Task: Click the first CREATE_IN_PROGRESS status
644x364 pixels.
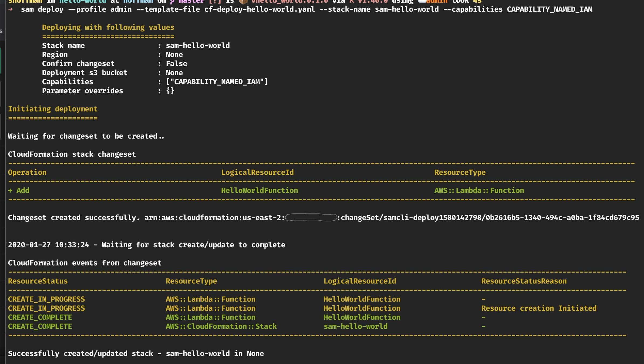Action: (x=46, y=299)
